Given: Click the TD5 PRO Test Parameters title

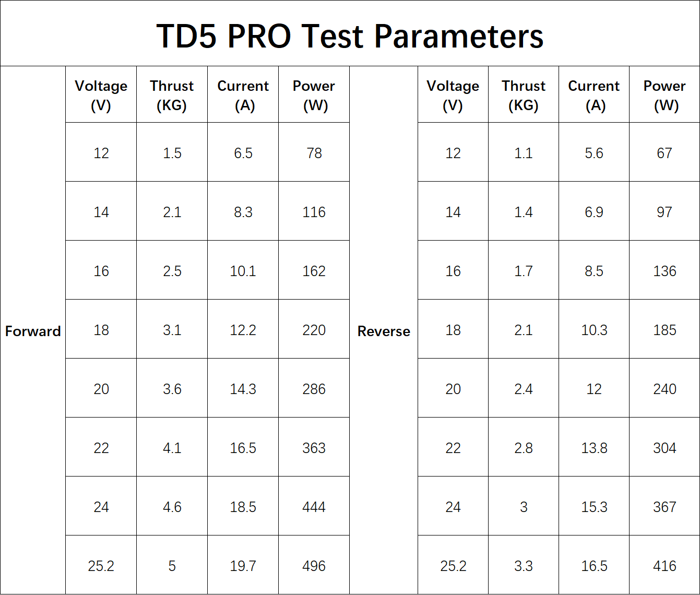Looking at the screenshot, I should tap(350, 35).
